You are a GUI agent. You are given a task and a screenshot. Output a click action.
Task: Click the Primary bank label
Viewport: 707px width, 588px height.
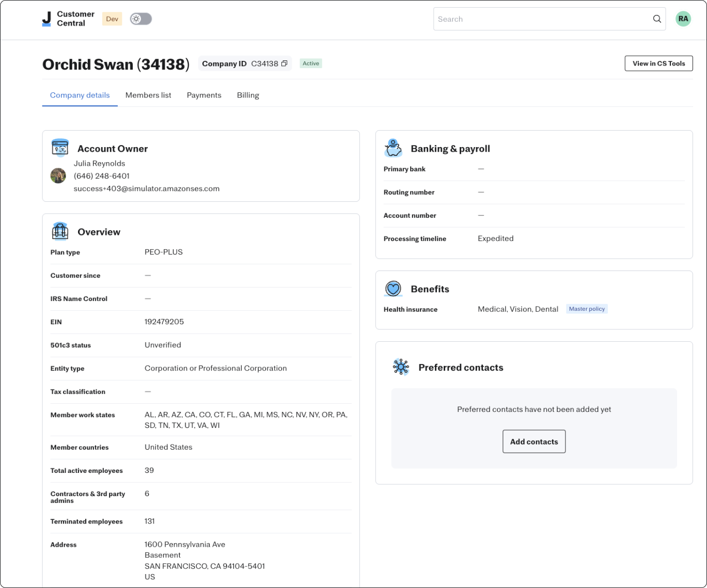(404, 169)
